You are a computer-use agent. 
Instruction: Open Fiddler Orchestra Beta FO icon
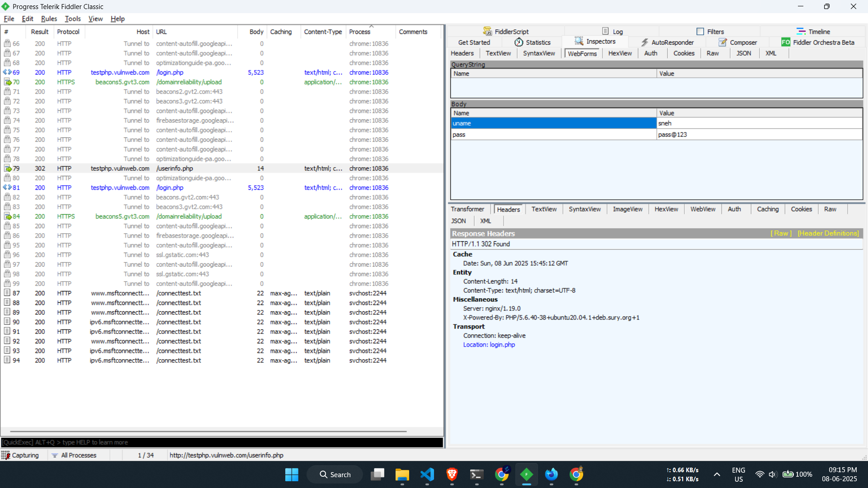point(786,42)
